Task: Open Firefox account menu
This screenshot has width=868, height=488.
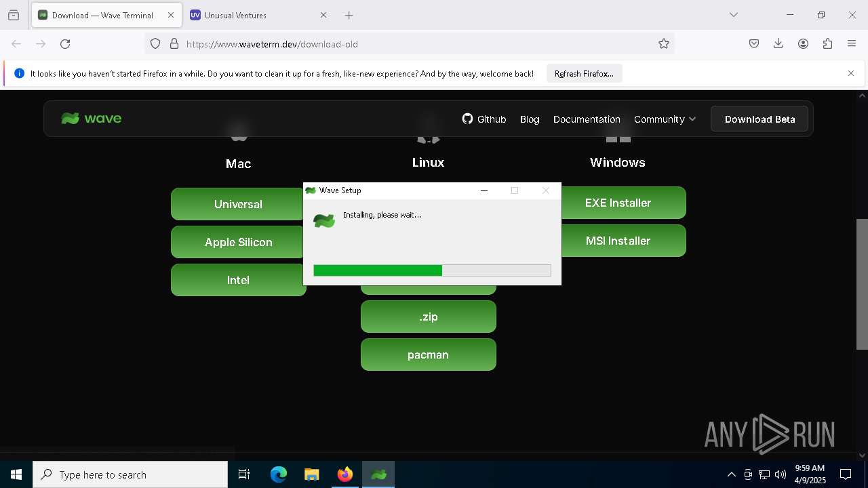Action: tap(803, 44)
